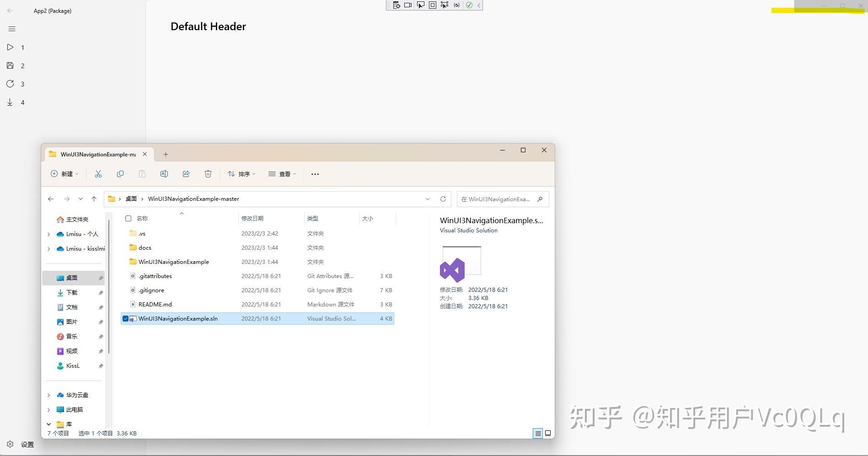Open the Live Visual Tree from the in-app toolbar
868x456 pixels.
tap(396, 5)
